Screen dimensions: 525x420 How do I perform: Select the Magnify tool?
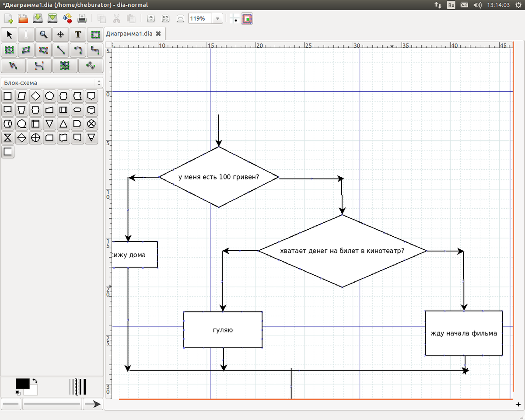click(43, 35)
